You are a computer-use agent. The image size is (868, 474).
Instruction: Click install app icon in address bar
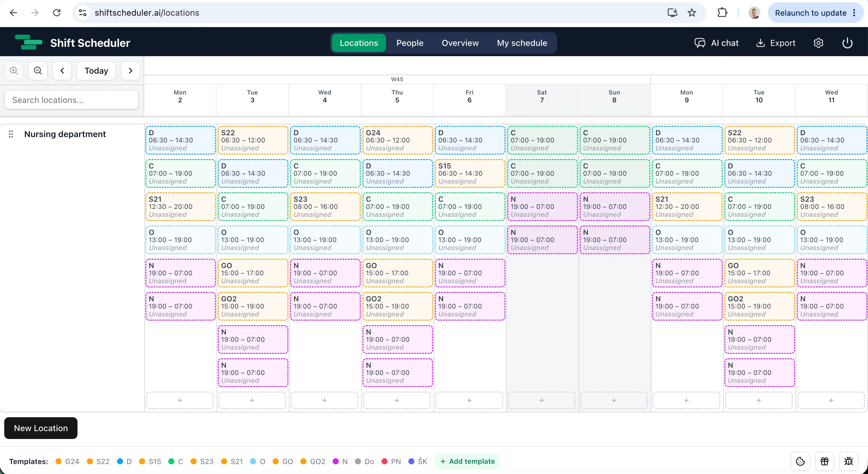[672, 13]
